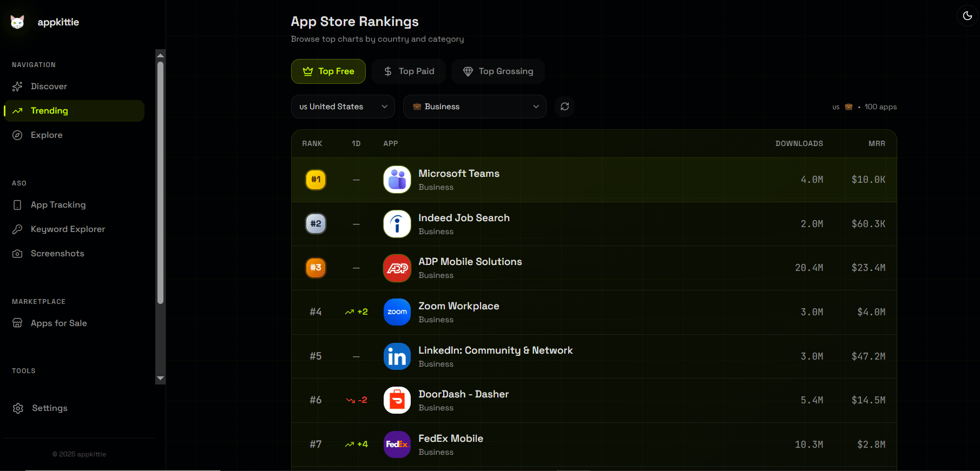Click the Indeed Job Search app icon
Screen dimensions: 980x471
pyautogui.click(x=397, y=224)
